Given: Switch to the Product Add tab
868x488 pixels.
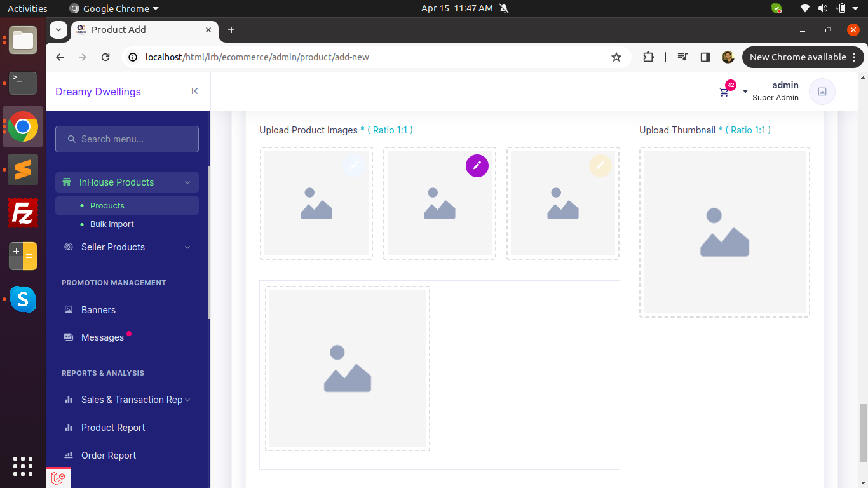Looking at the screenshot, I should tap(145, 30).
